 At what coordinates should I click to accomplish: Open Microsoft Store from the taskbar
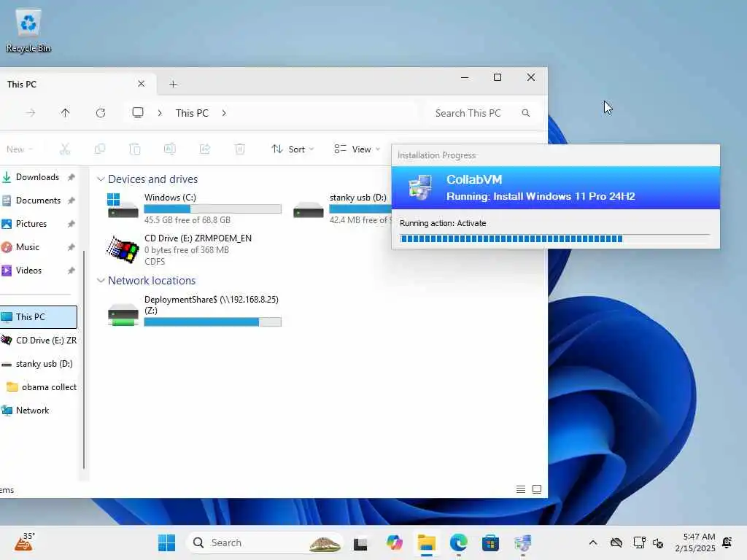490,542
